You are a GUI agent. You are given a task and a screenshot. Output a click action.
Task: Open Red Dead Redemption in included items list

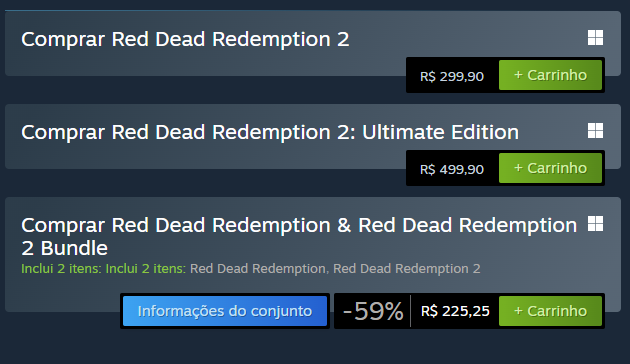[258, 268]
